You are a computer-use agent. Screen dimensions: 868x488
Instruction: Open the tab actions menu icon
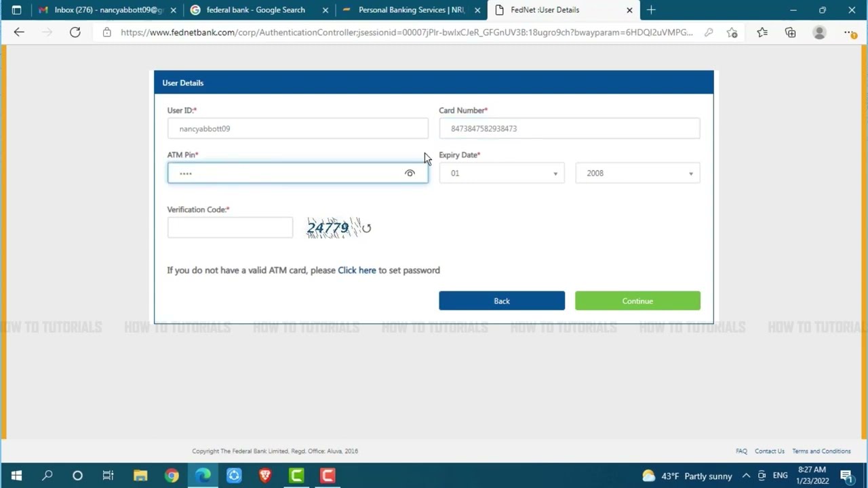16,10
